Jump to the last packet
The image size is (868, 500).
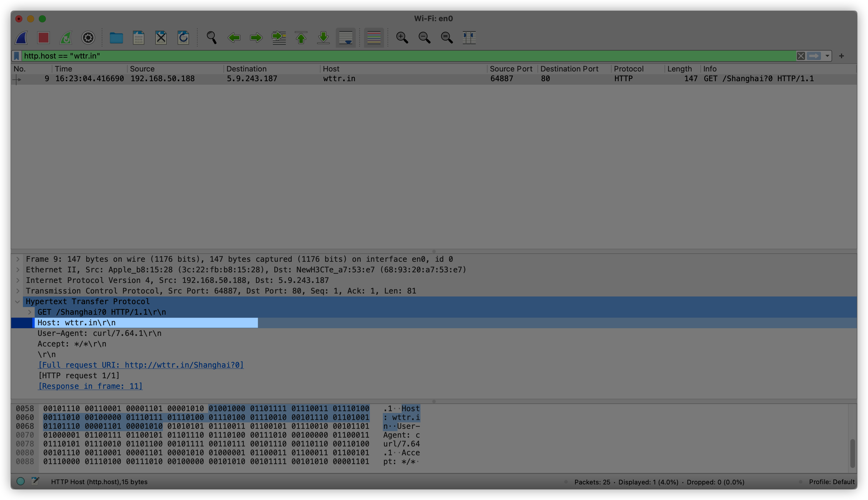point(323,37)
